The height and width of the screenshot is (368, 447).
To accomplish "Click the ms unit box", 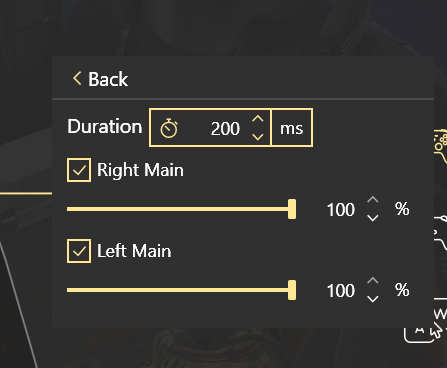I will 292,127.
